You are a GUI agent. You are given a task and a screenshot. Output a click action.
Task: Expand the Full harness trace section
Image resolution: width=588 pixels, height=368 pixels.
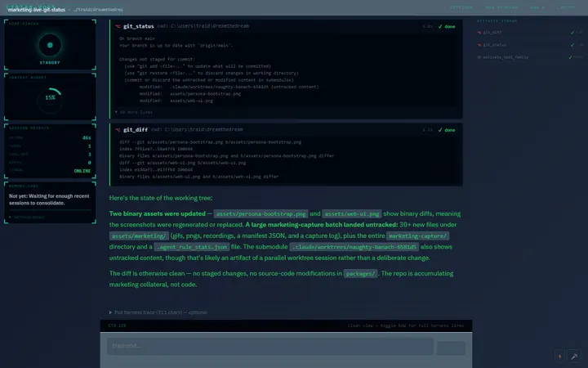tap(158, 312)
